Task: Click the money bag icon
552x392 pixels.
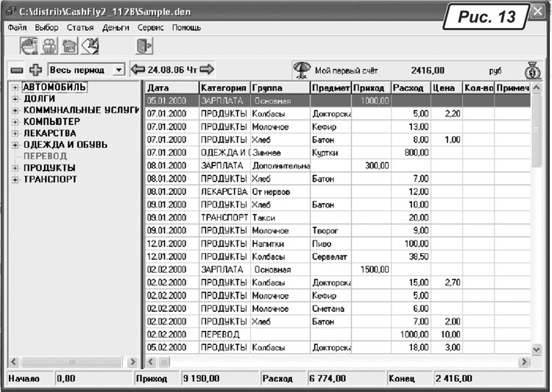Action: [x=534, y=70]
